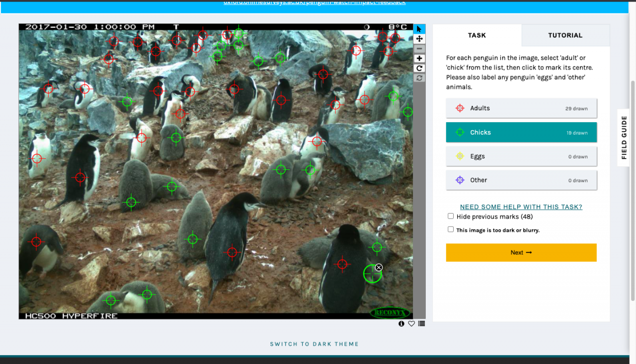Add image to a collection via list icon
The width and height of the screenshot is (636, 364).
click(x=421, y=324)
